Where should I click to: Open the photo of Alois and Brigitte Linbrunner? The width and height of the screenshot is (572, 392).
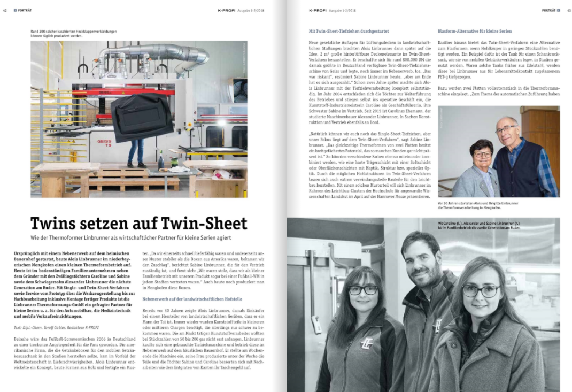(x=498, y=151)
